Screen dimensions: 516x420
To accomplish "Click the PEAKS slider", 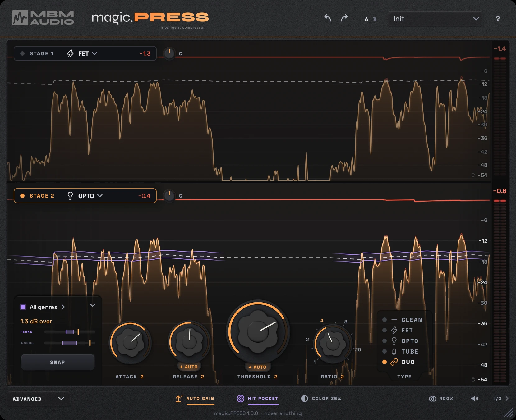I will 70,332.
